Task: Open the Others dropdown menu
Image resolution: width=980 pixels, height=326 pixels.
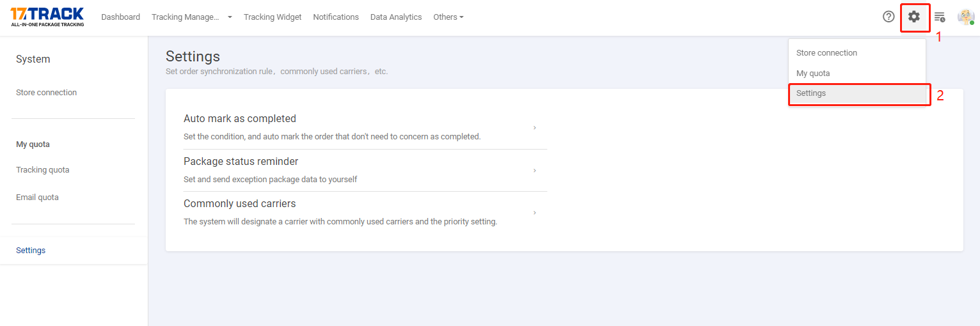Action: [448, 17]
